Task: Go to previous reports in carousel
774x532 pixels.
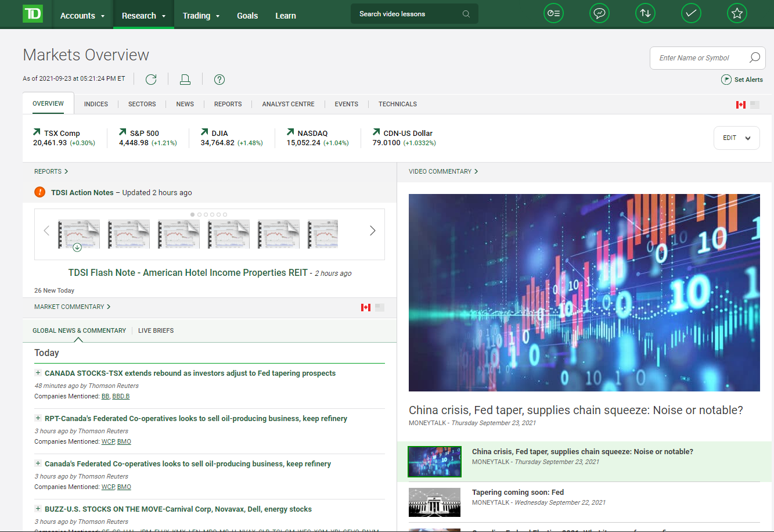Action: coord(46,231)
